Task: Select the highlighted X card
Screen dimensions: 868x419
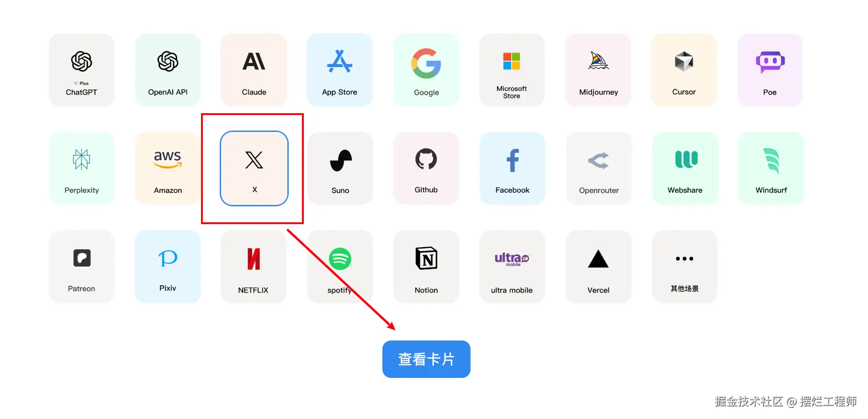Action: (254, 168)
